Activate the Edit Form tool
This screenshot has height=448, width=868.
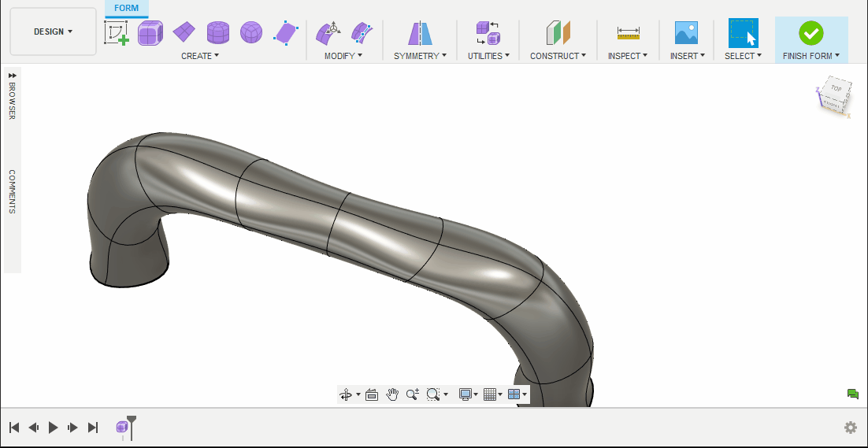click(328, 33)
